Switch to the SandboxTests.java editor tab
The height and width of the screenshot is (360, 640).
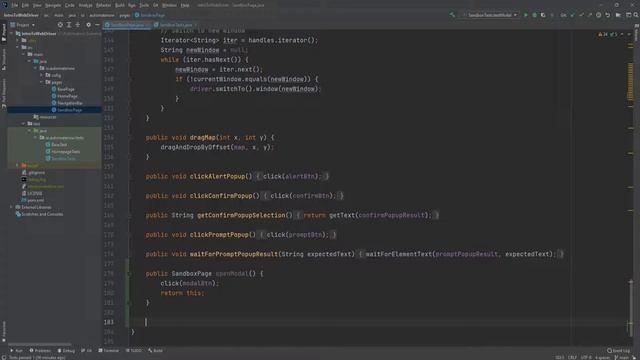pyautogui.click(x=175, y=25)
